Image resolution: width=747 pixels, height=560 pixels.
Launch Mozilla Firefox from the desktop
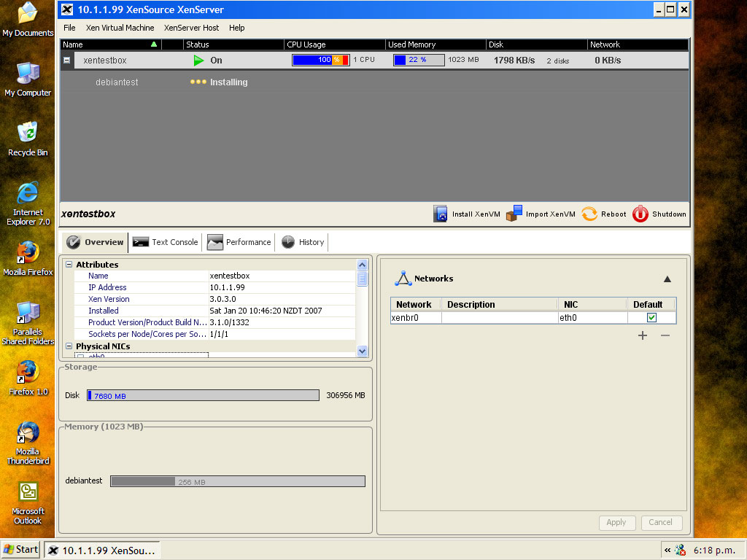[28, 259]
